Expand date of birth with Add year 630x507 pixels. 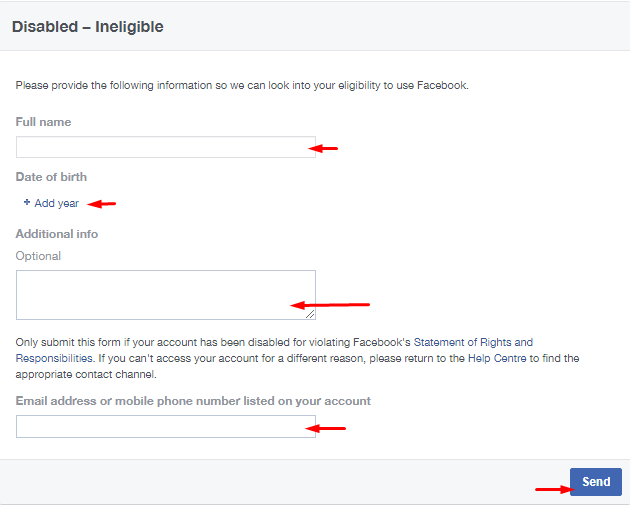[x=51, y=203]
